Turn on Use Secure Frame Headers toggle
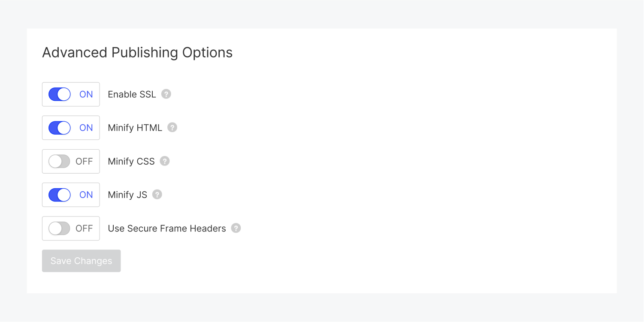The image size is (644, 322). click(60, 228)
